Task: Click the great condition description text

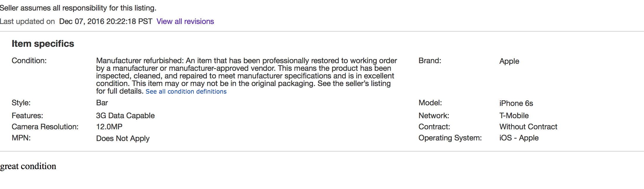Action: click(28, 166)
